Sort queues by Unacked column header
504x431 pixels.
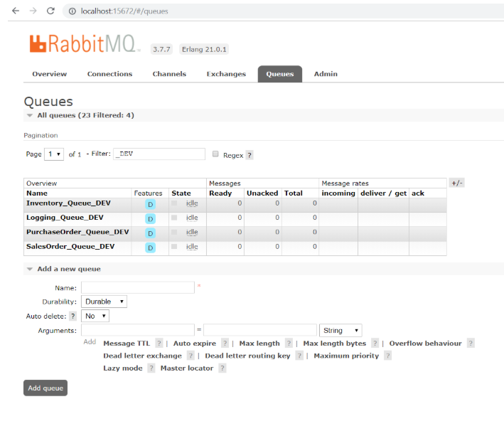pyautogui.click(x=262, y=193)
